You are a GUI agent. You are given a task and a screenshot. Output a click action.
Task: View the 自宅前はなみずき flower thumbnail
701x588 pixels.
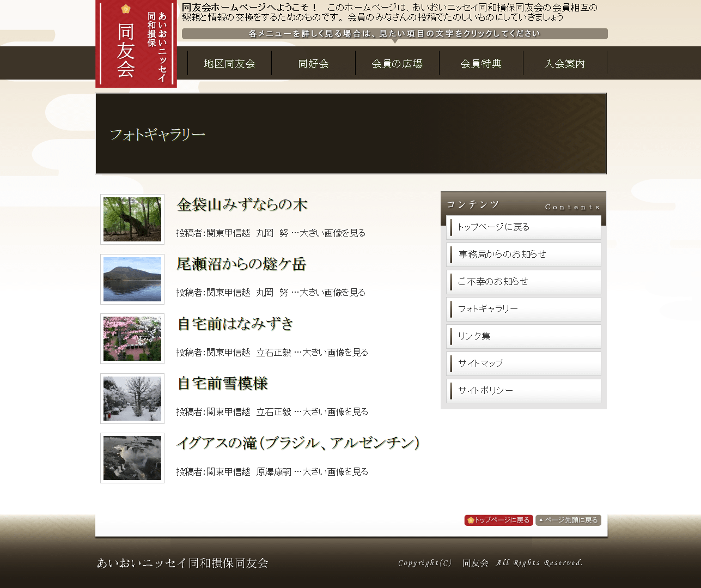pos(132,338)
